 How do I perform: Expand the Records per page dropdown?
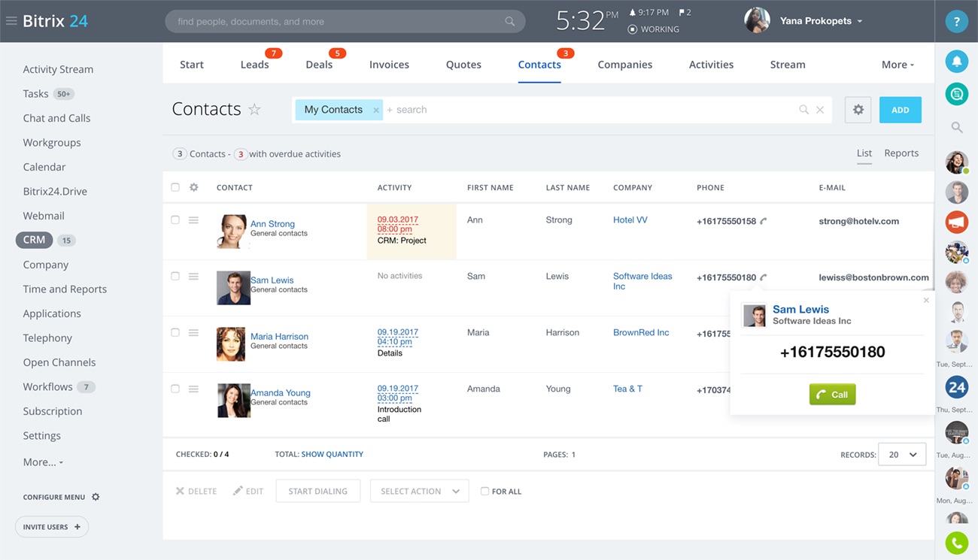(x=901, y=455)
